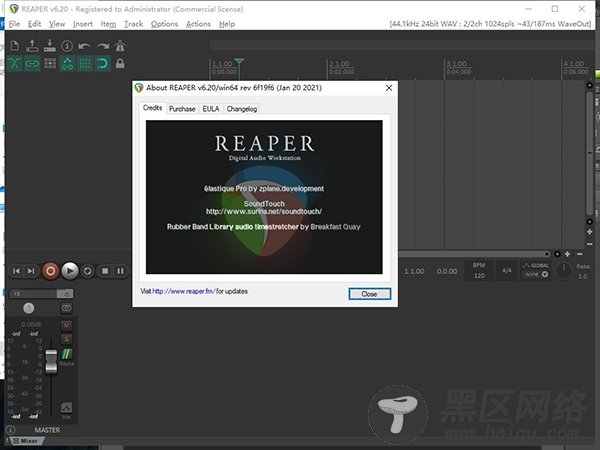Viewport: 600px width, 450px height.
Task: Open the Options menu
Action: point(165,24)
